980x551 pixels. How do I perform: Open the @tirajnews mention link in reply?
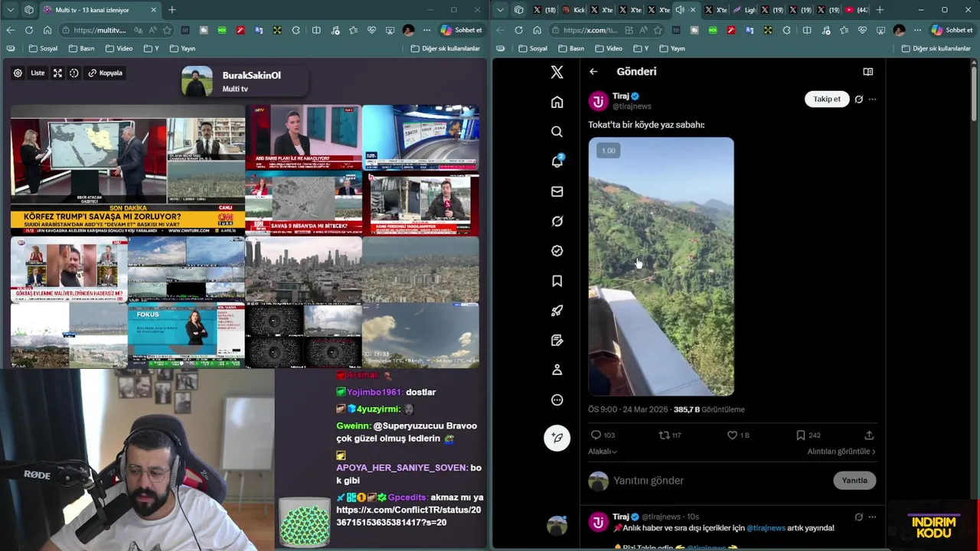766,528
